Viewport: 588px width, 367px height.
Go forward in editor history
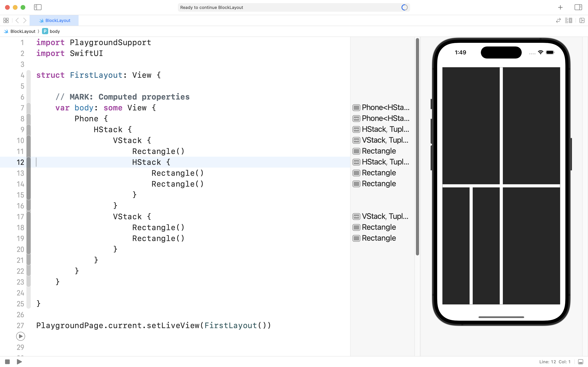[x=25, y=20]
